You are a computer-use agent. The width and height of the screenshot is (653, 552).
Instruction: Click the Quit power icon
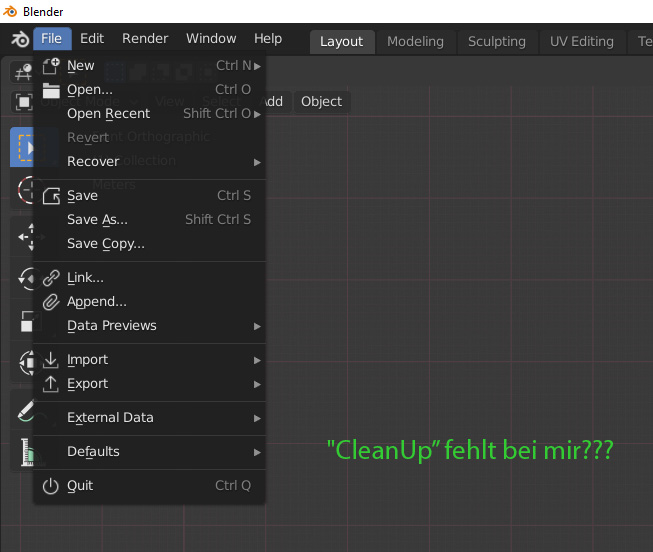coord(51,486)
